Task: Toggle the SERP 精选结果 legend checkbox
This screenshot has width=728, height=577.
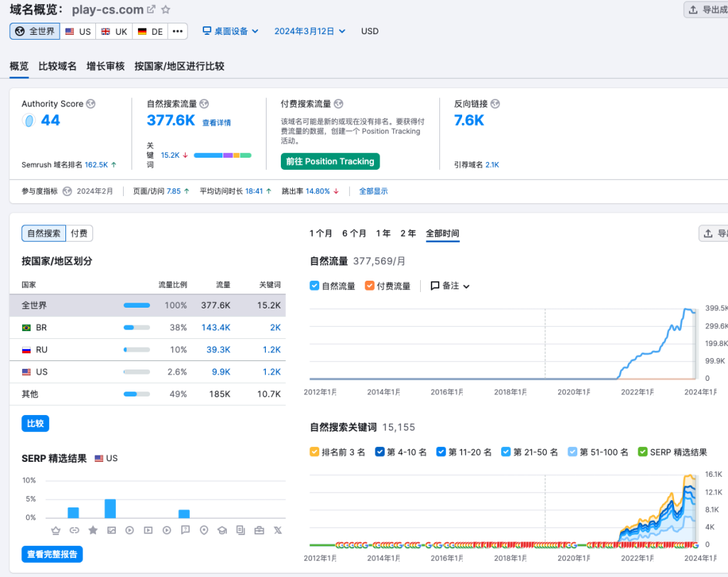Action: 643,452
